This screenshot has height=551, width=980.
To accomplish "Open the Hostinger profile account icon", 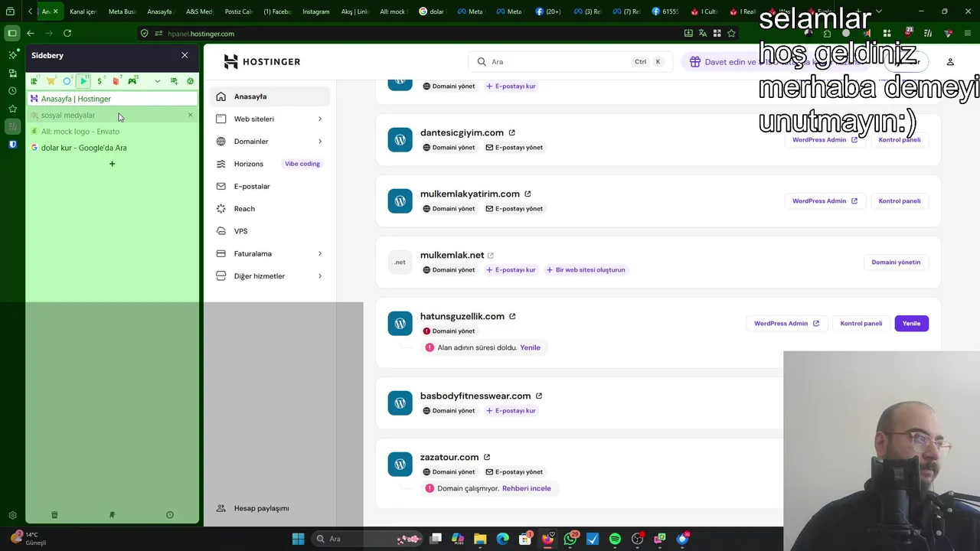I will [x=950, y=62].
